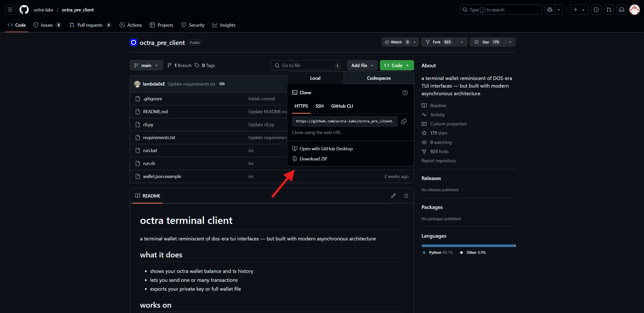Open the clone help question mark icon
The width and height of the screenshot is (644, 313).
405,92
